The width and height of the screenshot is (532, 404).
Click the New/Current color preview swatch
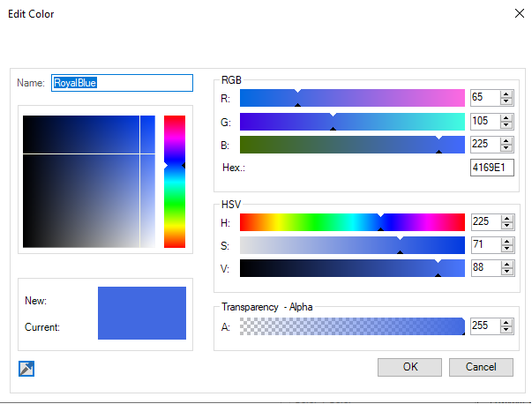[x=142, y=313]
